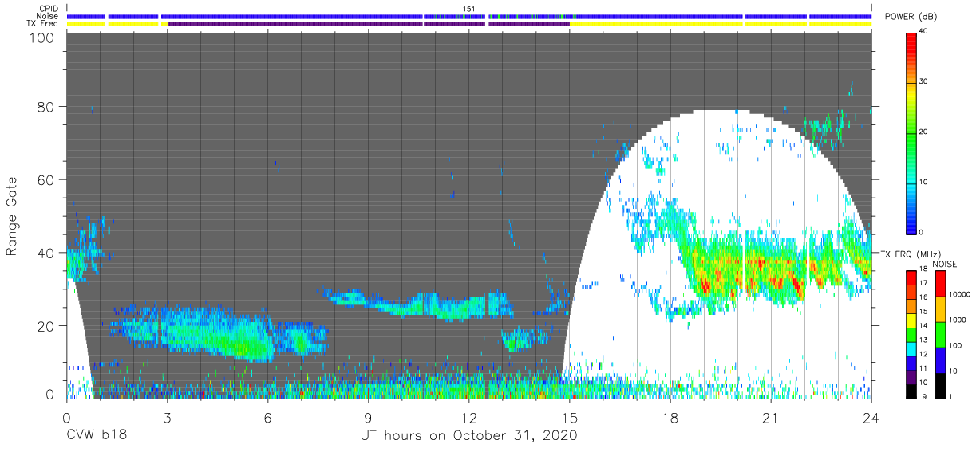The width and height of the screenshot is (980, 452).
Task: Click the '9' UT hour tick label
Action: click(x=368, y=417)
